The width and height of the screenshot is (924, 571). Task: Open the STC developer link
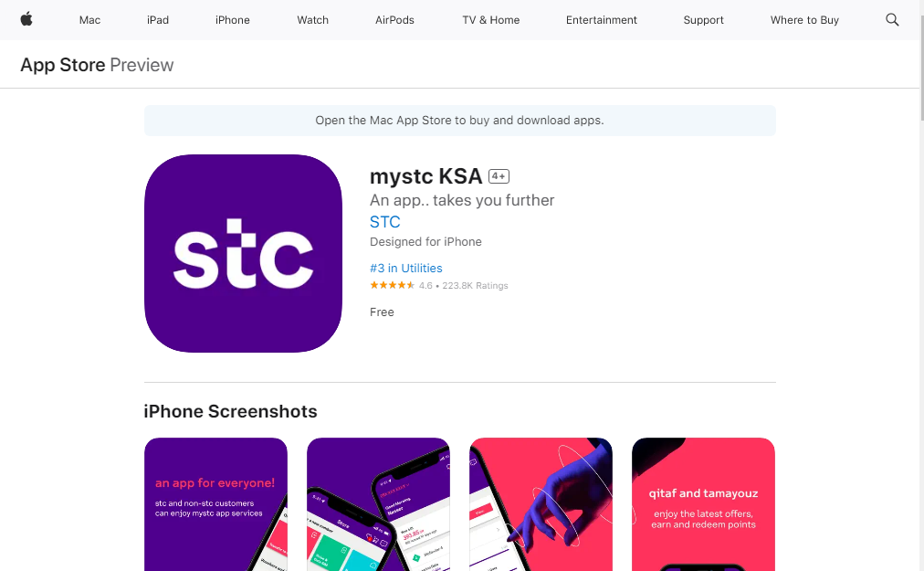(384, 222)
